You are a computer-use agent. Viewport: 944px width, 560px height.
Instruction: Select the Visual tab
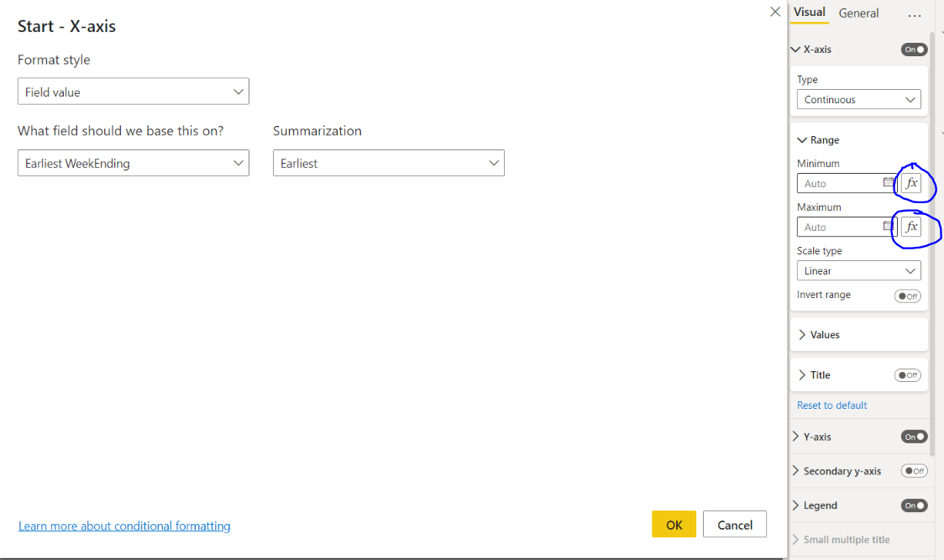tap(809, 12)
